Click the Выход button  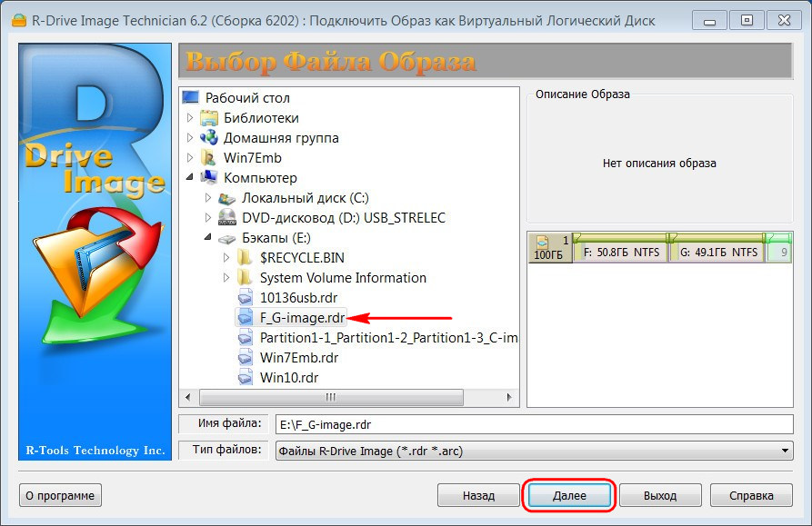(660, 495)
